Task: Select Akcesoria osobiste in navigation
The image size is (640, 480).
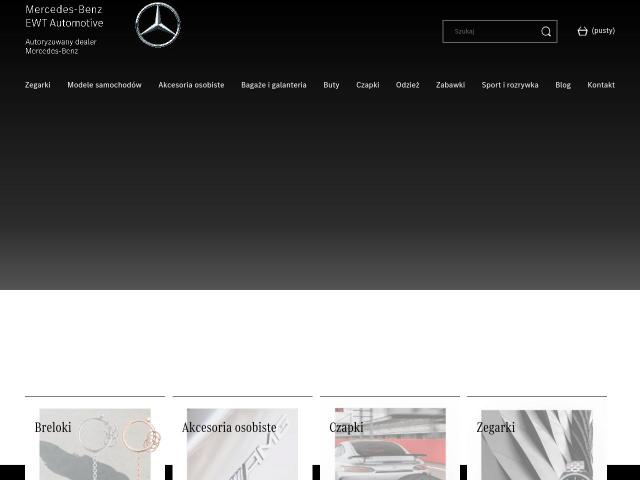Action: pos(191,85)
